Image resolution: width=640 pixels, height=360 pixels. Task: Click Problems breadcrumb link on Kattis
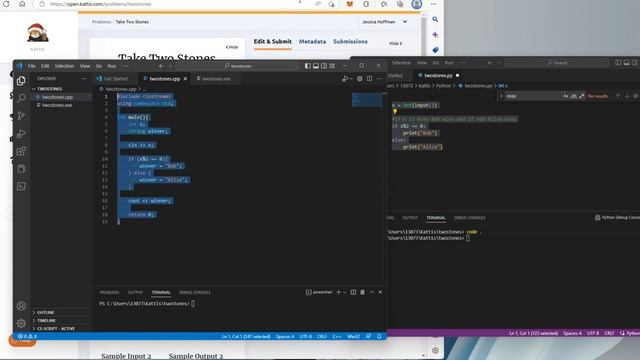[101, 22]
